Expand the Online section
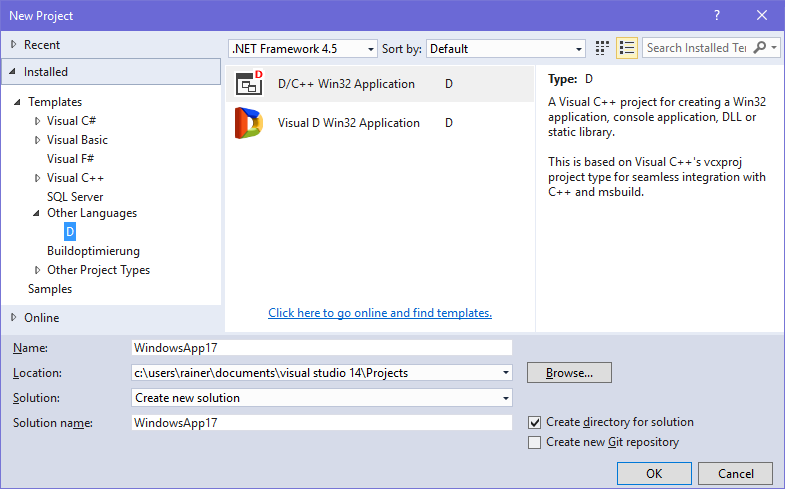The height and width of the screenshot is (489, 785). [14, 317]
